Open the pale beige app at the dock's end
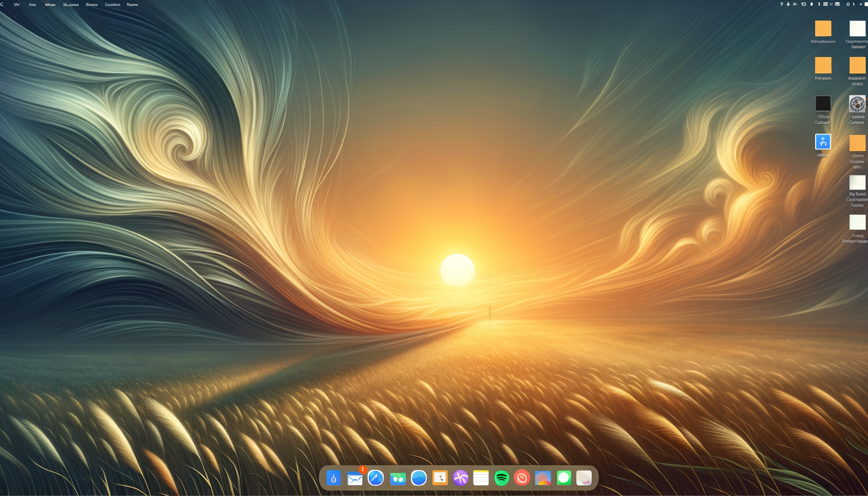This screenshot has height=496, width=868. point(584,478)
